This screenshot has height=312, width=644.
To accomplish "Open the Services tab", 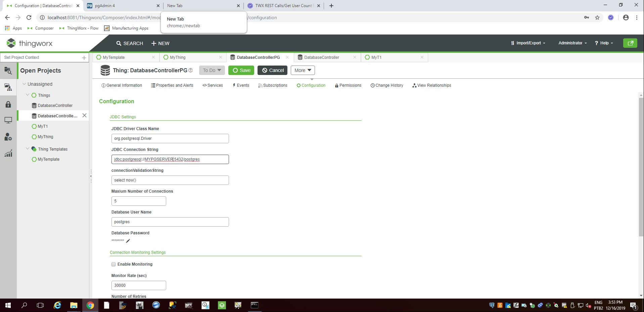I will tap(213, 85).
